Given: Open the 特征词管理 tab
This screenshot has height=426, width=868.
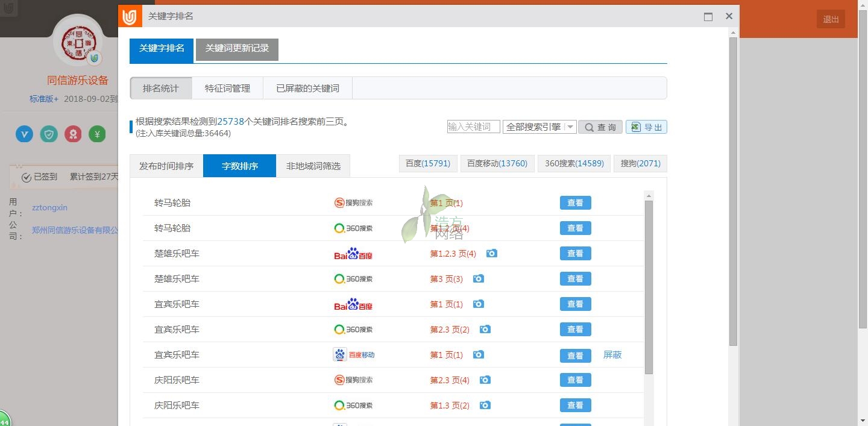Looking at the screenshot, I should [227, 89].
